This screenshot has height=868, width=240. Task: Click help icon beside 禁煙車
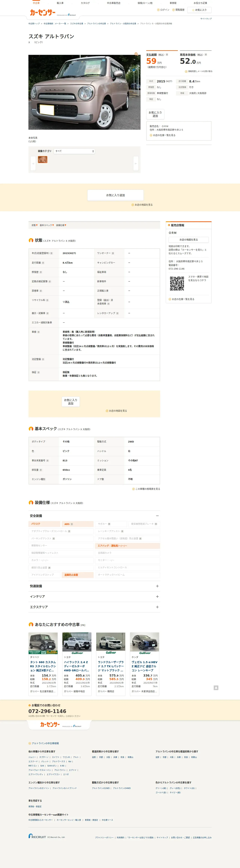[41, 291]
